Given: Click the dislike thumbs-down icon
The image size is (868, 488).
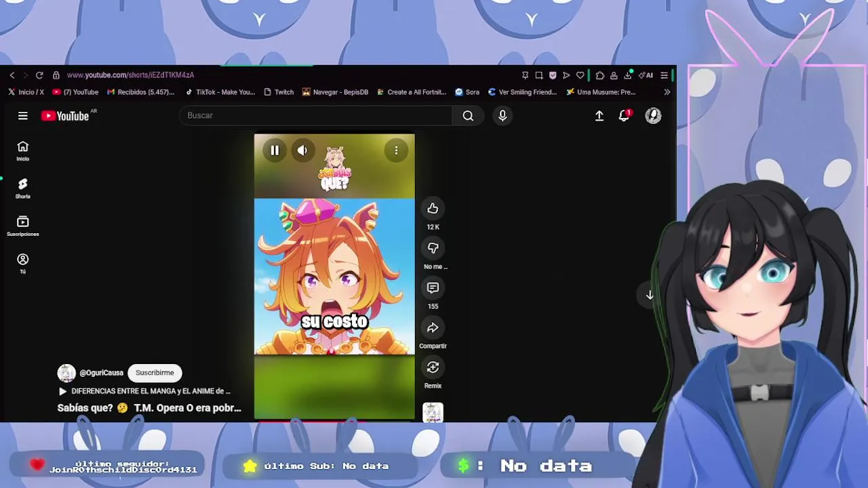Looking at the screenshot, I should coord(433,248).
